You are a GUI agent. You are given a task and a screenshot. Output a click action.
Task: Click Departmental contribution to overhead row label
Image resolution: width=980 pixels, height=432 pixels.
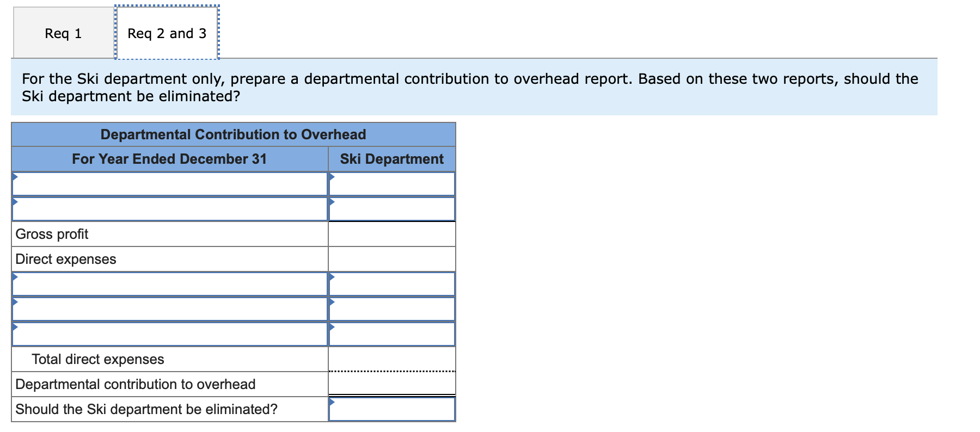click(x=136, y=384)
